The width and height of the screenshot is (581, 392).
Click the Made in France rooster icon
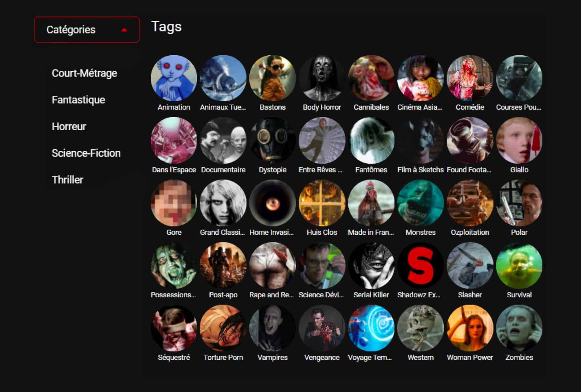[x=371, y=203]
